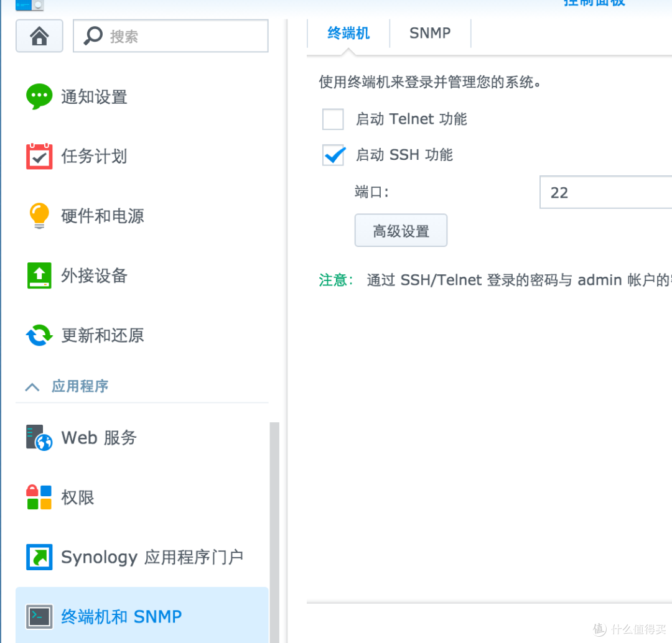This screenshot has height=643, width=672.
Task: Open 任务计划 calendar icon
Action: [x=39, y=156]
